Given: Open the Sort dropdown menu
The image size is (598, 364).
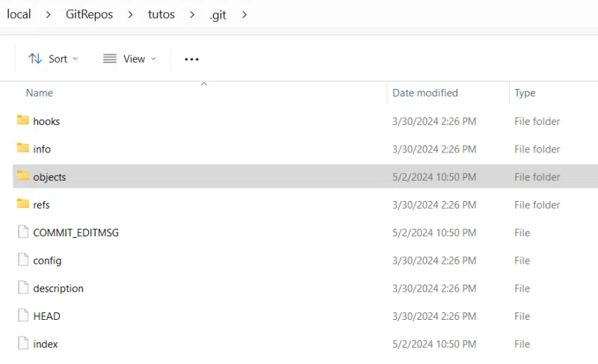Looking at the screenshot, I should click(53, 59).
